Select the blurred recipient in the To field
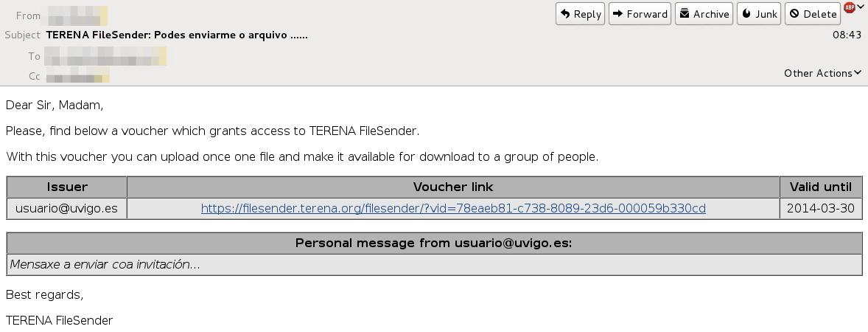This screenshot has height=332, width=868. [x=105, y=56]
